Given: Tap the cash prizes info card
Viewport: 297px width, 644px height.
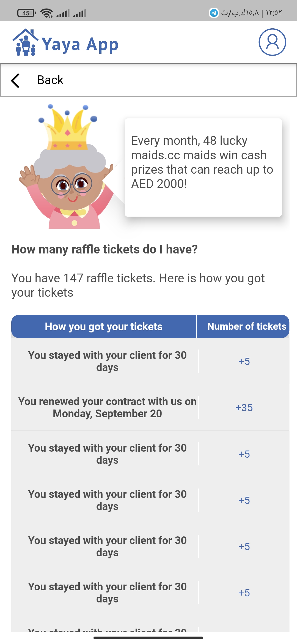Looking at the screenshot, I should 203,167.
